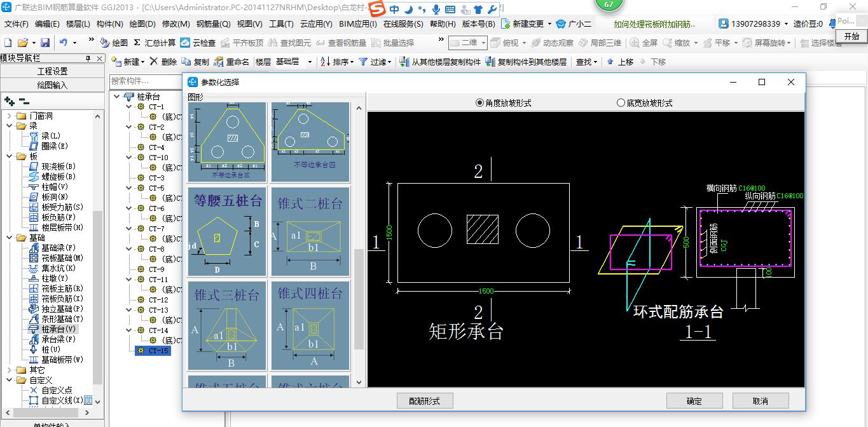Open the 工程设置 section
The width and height of the screenshot is (868, 427).
pos(52,71)
